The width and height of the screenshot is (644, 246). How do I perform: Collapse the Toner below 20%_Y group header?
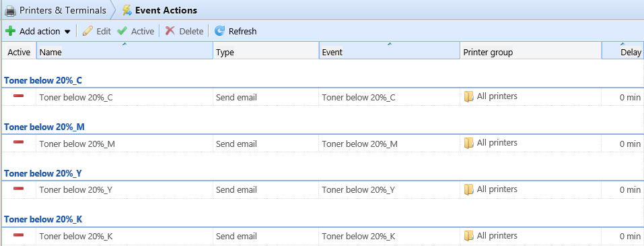pyautogui.click(x=43, y=173)
